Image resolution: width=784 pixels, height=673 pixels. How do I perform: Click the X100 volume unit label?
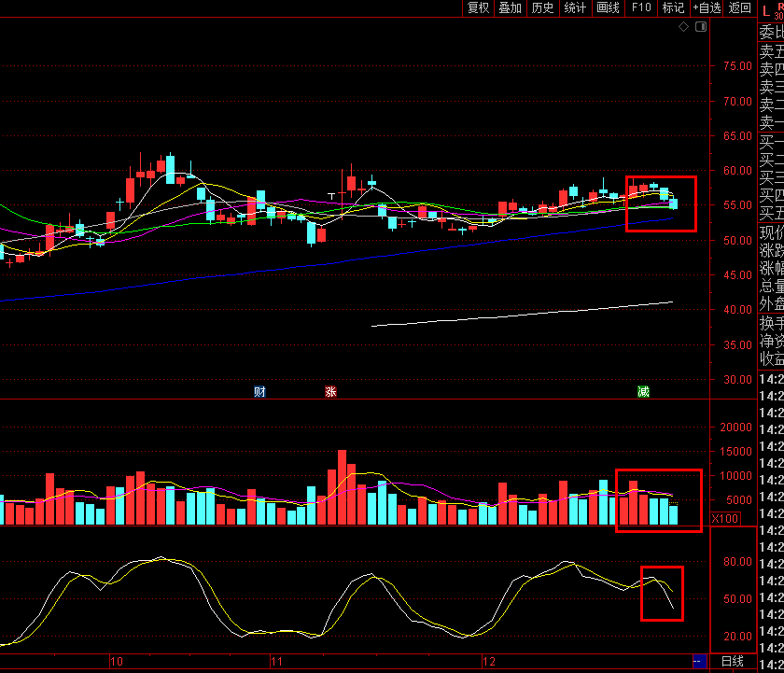pyautogui.click(x=725, y=518)
